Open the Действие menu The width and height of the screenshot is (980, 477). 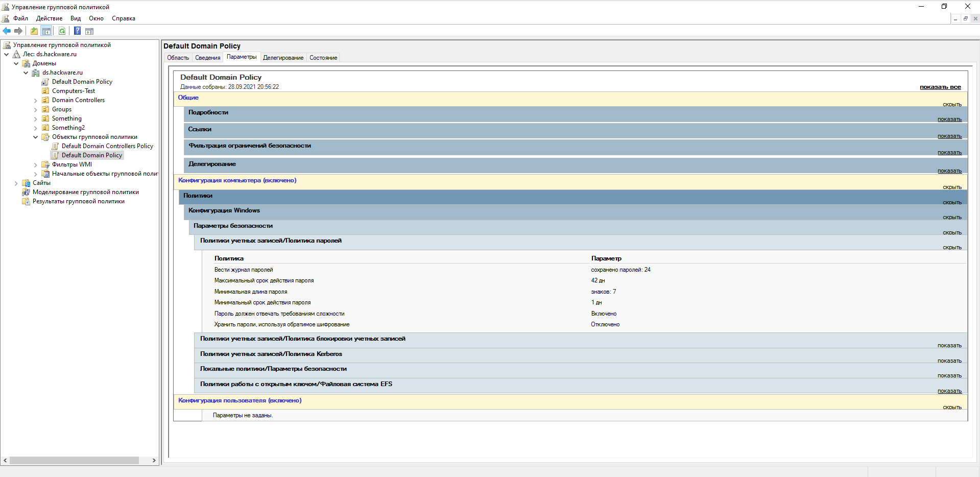click(x=49, y=18)
